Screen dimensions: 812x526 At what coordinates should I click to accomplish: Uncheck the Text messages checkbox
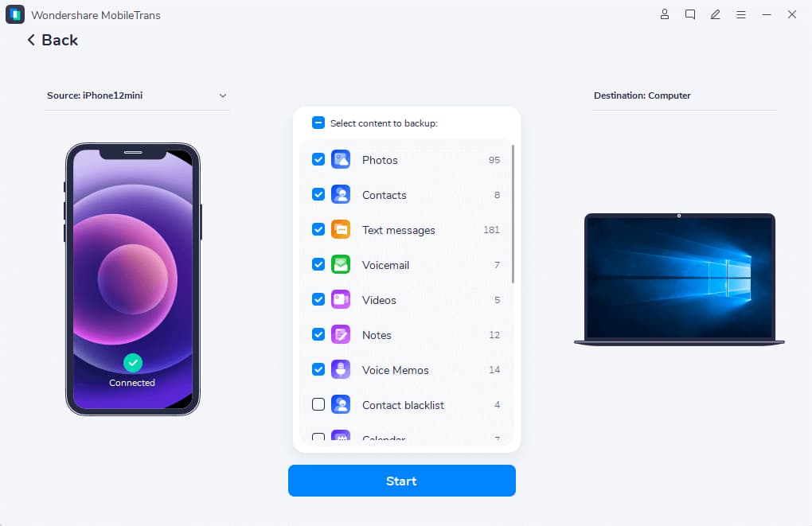(x=318, y=229)
